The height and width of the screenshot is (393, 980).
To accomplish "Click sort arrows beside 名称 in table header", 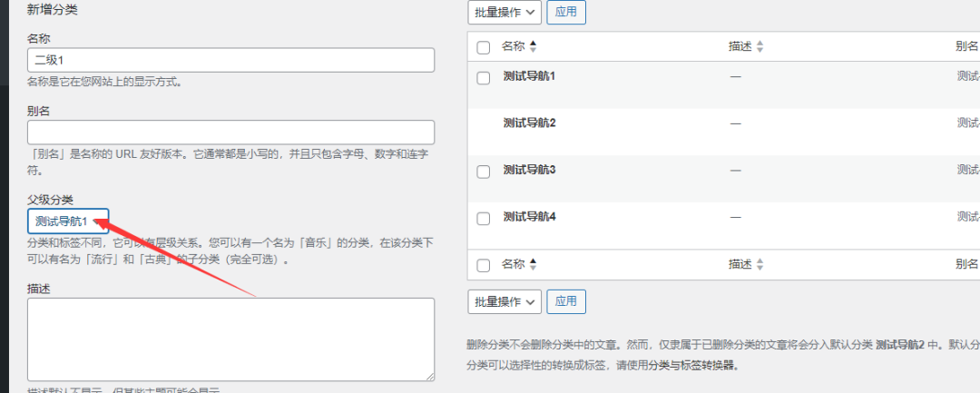I will (534, 46).
